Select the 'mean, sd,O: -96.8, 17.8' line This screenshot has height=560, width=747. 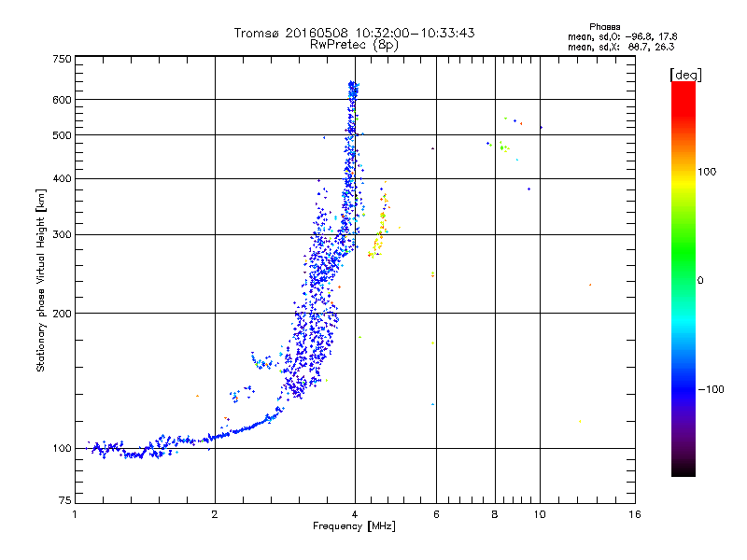[x=622, y=36]
